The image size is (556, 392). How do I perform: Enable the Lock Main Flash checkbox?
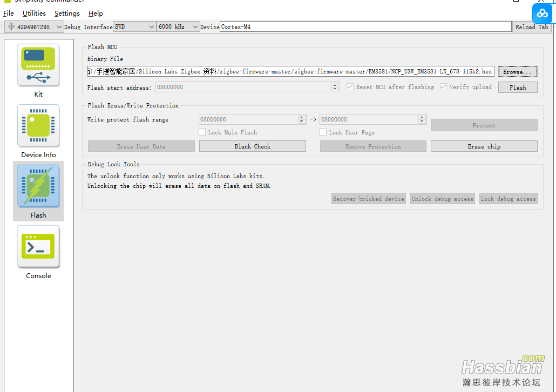(202, 132)
